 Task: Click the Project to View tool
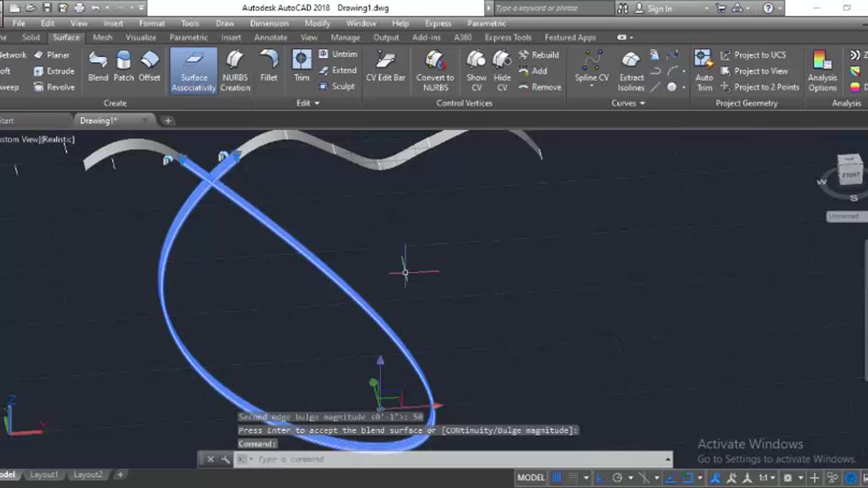pyautogui.click(x=754, y=71)
